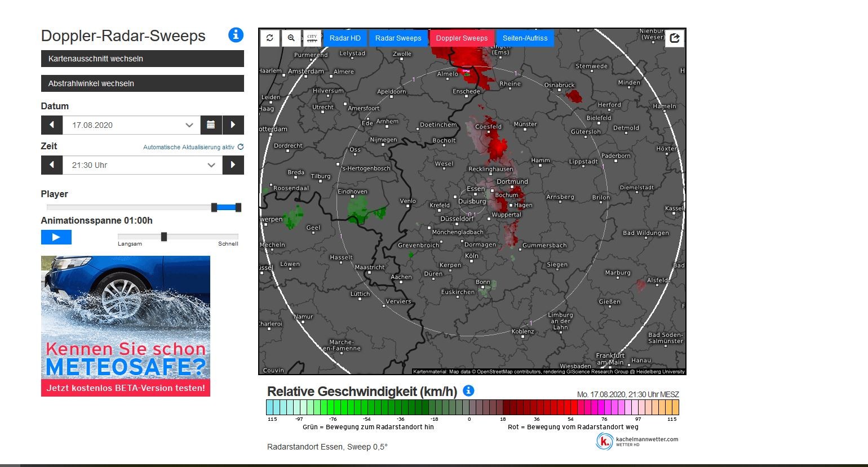Open the date dropdown 17.08.2020
868x467 pixels.
coord(131,125)
